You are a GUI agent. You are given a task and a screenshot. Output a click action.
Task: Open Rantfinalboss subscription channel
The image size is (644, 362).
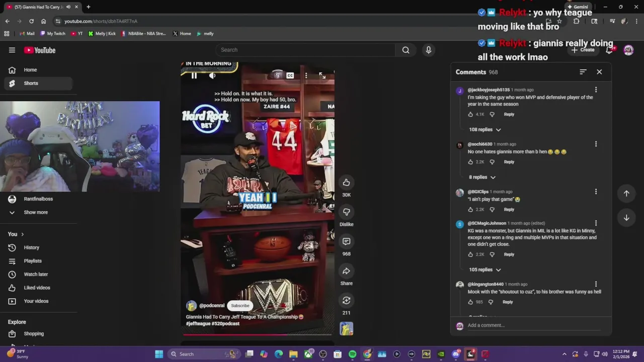coord(38,199)
